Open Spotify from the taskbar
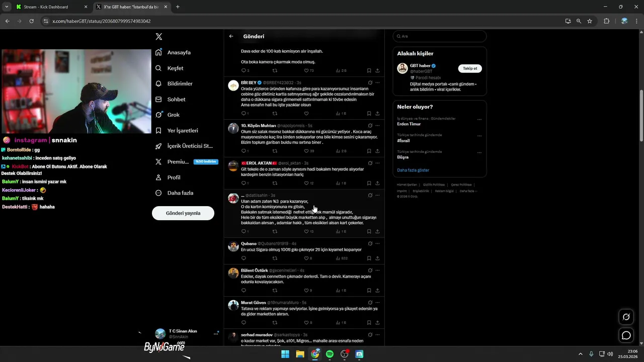 (330, 354)
